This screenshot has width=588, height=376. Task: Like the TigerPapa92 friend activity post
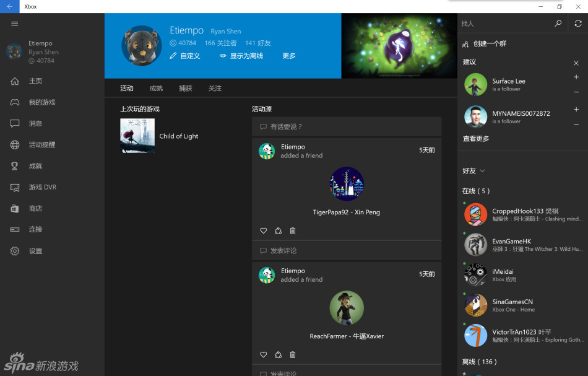pyautogui.click(x=263, y=231)
